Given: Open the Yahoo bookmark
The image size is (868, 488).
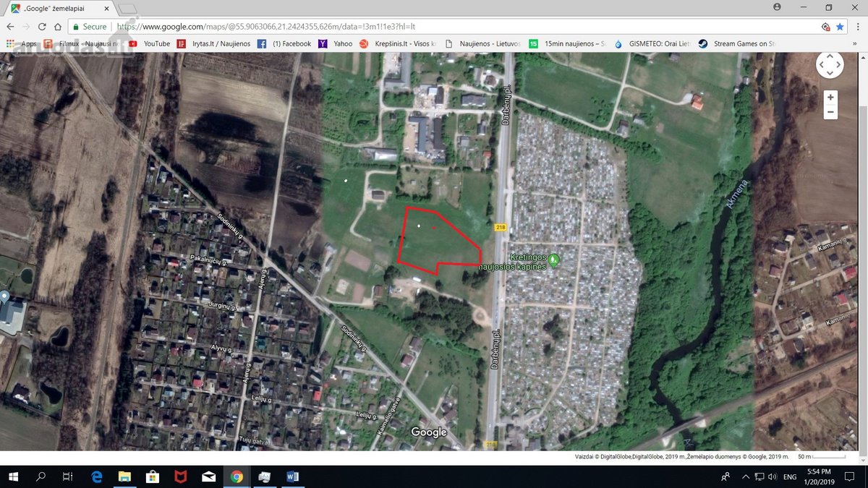Looking at the screenshot, I should click(336, 43).
